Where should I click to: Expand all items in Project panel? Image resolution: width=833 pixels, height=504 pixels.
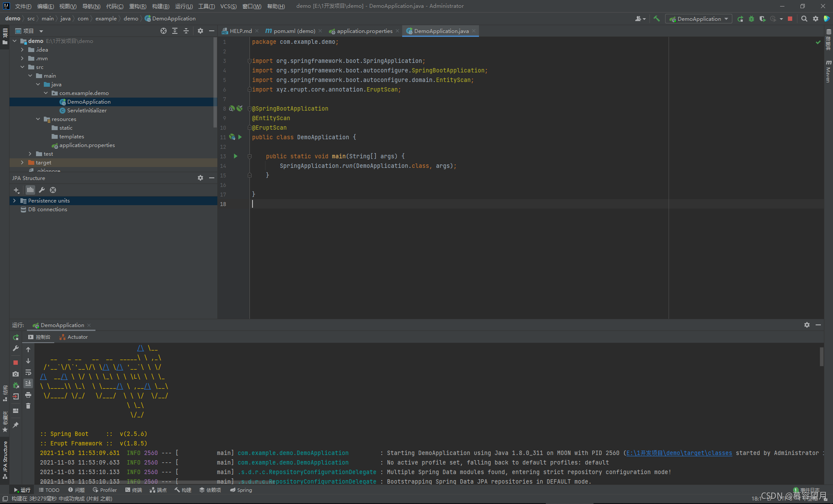(175, 31)
